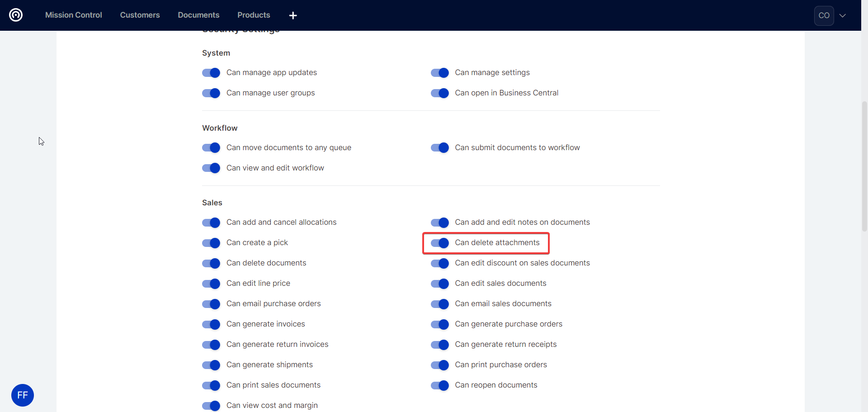
Task: Click the CO user profile badge
Action: (x=824, y=15)
